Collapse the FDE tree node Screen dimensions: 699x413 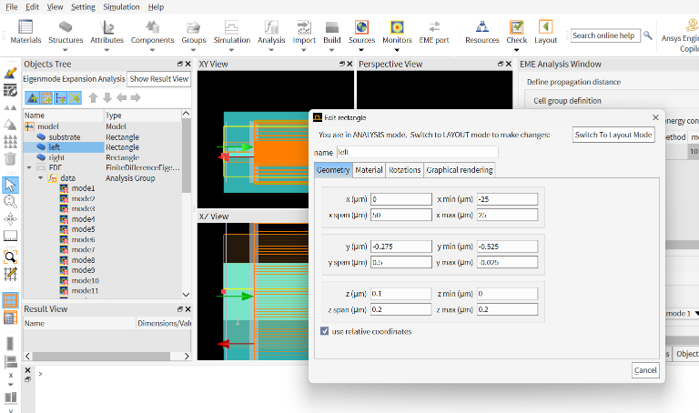coord(29,168)
